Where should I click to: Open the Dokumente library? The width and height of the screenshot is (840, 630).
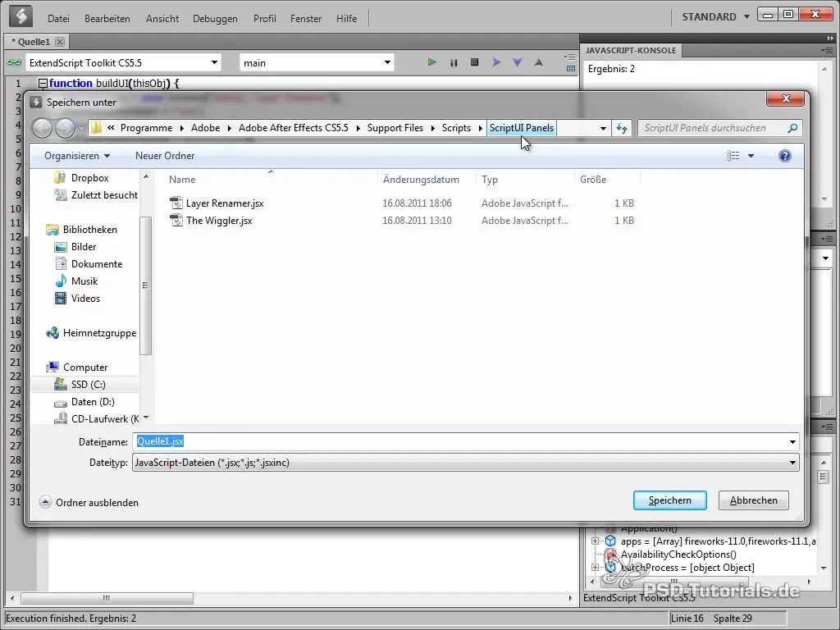click(x=89, y=263)
